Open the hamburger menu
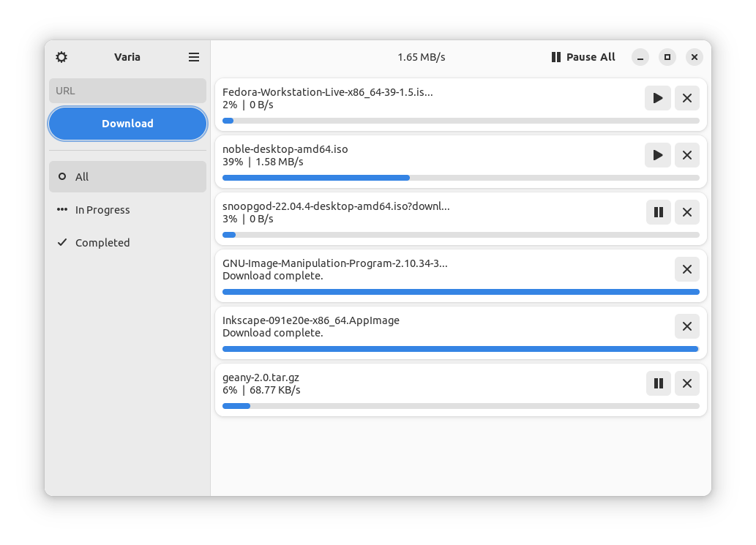 click(193, 57)
